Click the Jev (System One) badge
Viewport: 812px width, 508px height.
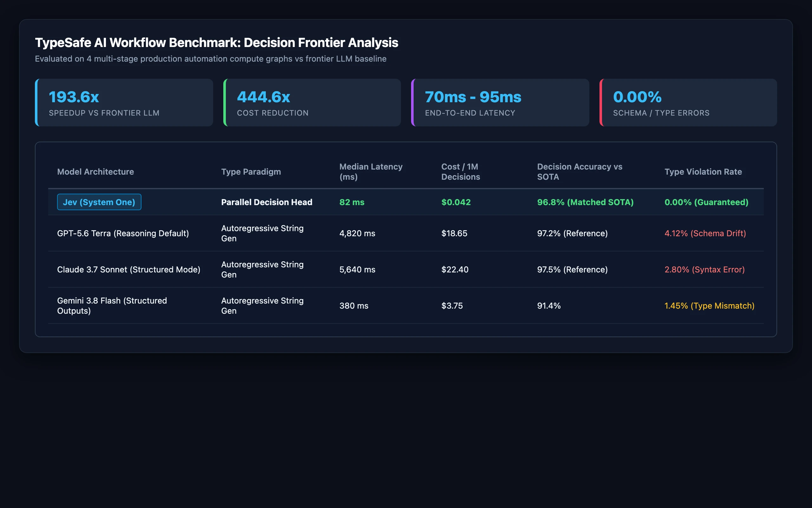(99, 202)
